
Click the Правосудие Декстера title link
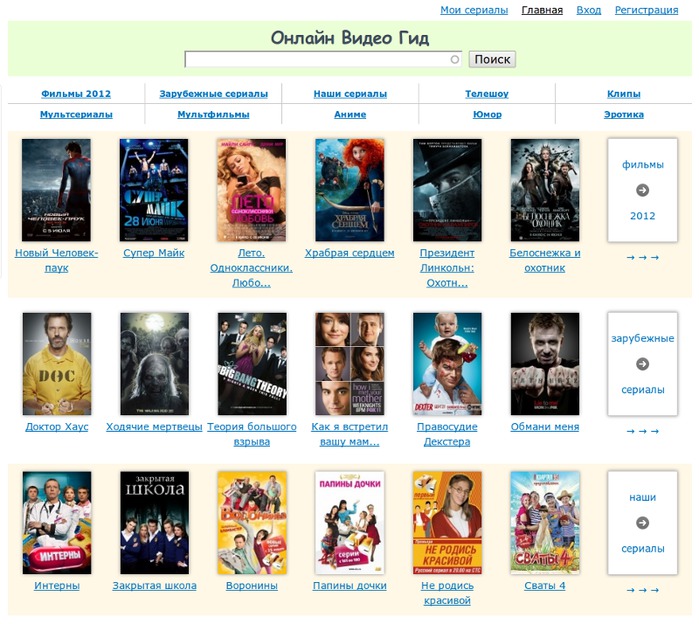[x=447, y=434]
